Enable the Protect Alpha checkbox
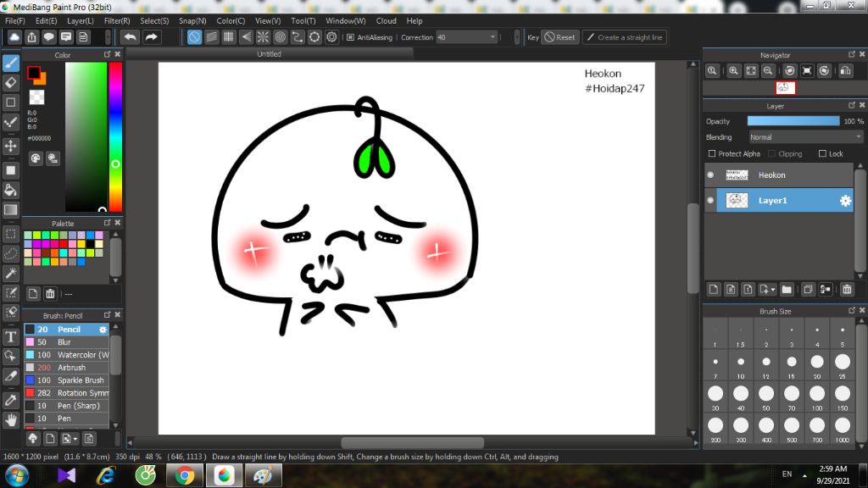The image size is (868, 488). [x=712, y=154]
